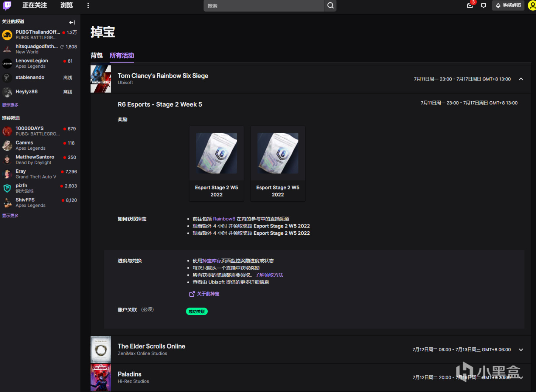Select the 所有活动 tab
The height and width of the screenshot is (392, 536).
point(122,56)
